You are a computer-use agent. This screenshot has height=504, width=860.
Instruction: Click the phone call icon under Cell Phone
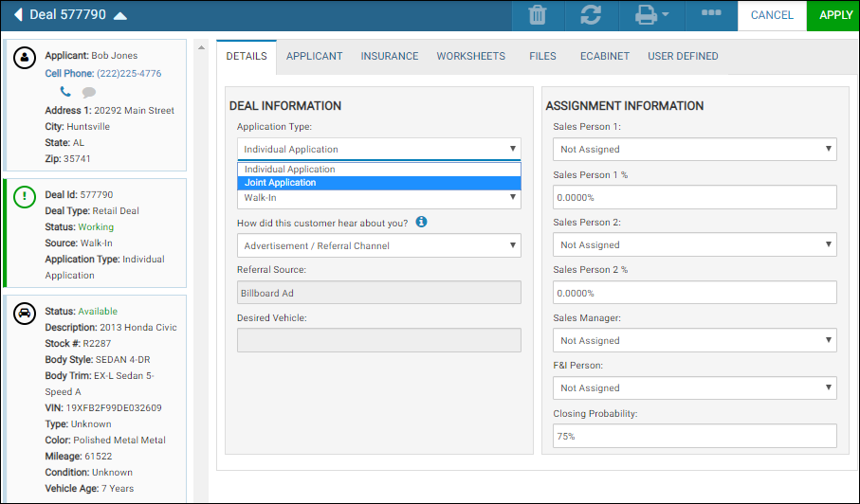pos(65,92)
